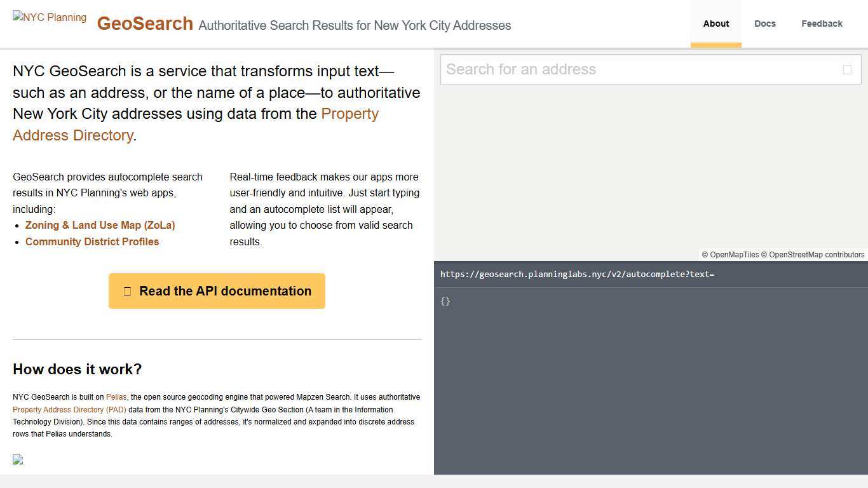Screen dimensions: 868x488
Task: Open the Pelias link in the description
Action: tap(116, 396)
